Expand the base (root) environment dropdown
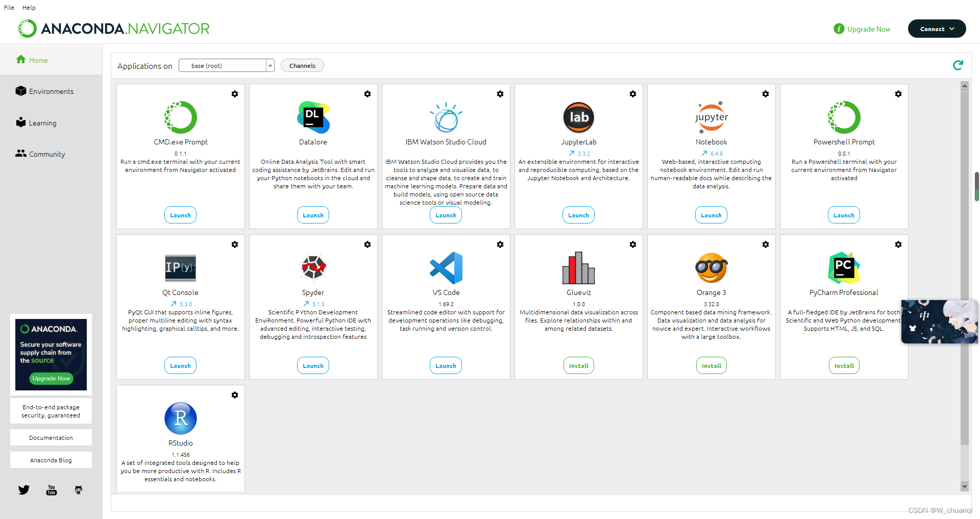Viewport: 980px width, 519px height. pyautogui.click(x=270, y=65)
